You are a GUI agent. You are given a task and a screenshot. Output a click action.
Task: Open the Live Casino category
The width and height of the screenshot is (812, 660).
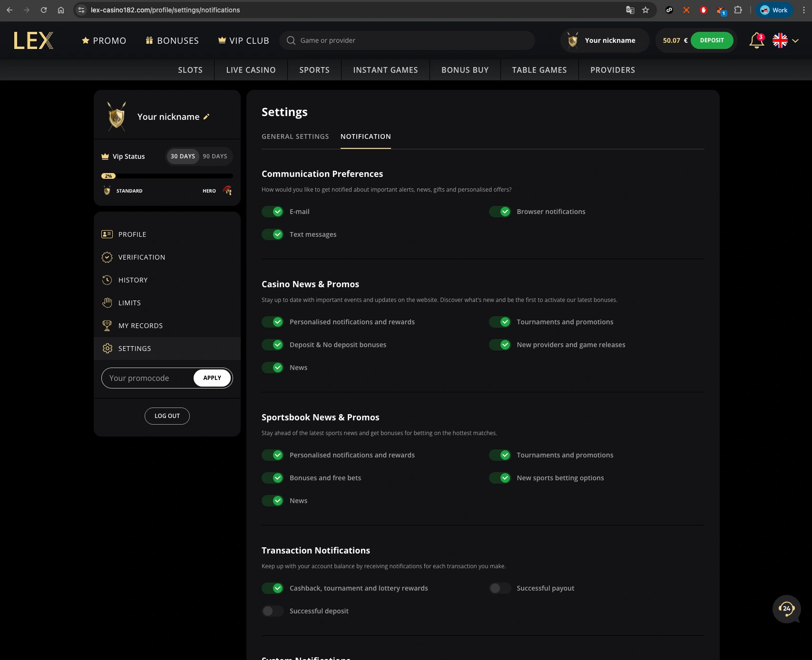[x=251, y=70]
